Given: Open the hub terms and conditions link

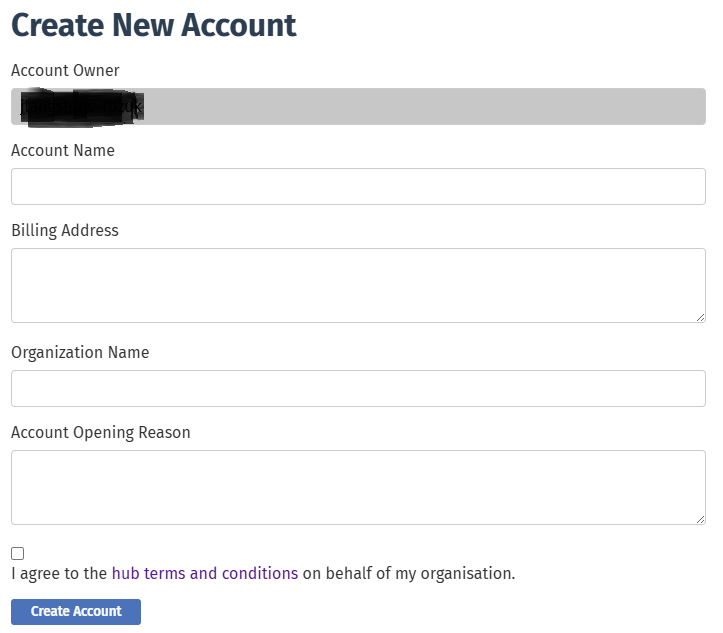Looking at the screenshot, I should (x=204, y=574).
